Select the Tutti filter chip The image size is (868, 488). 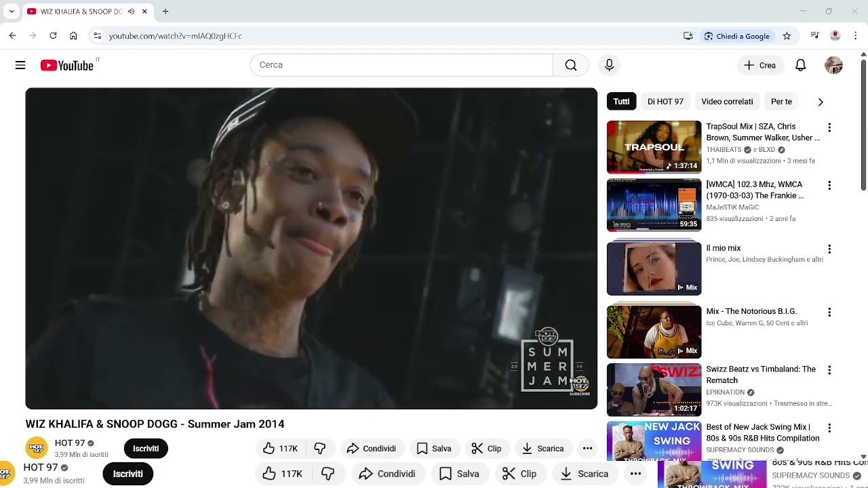coord(621,102)
